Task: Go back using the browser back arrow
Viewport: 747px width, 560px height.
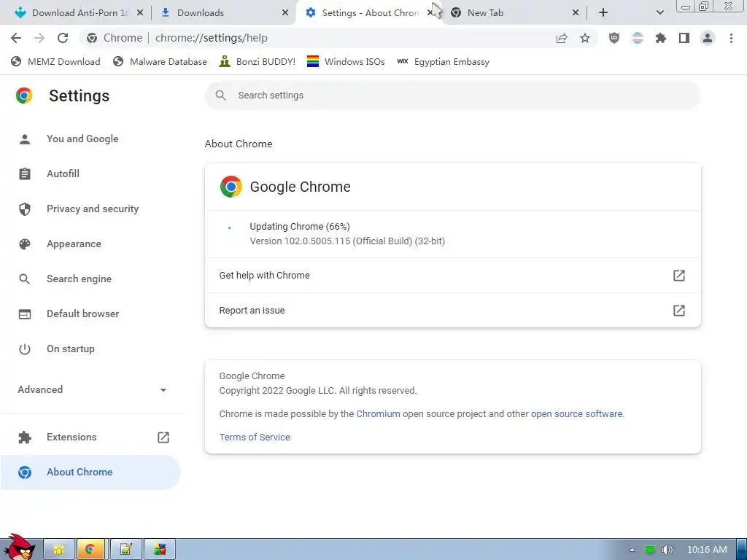Action: point(16,38)
